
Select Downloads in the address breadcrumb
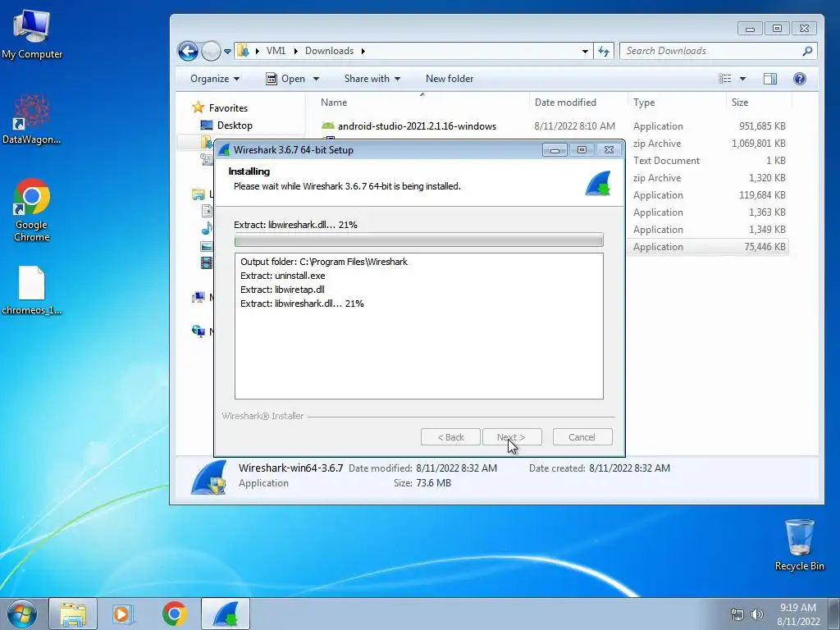[x=329, y=51]
